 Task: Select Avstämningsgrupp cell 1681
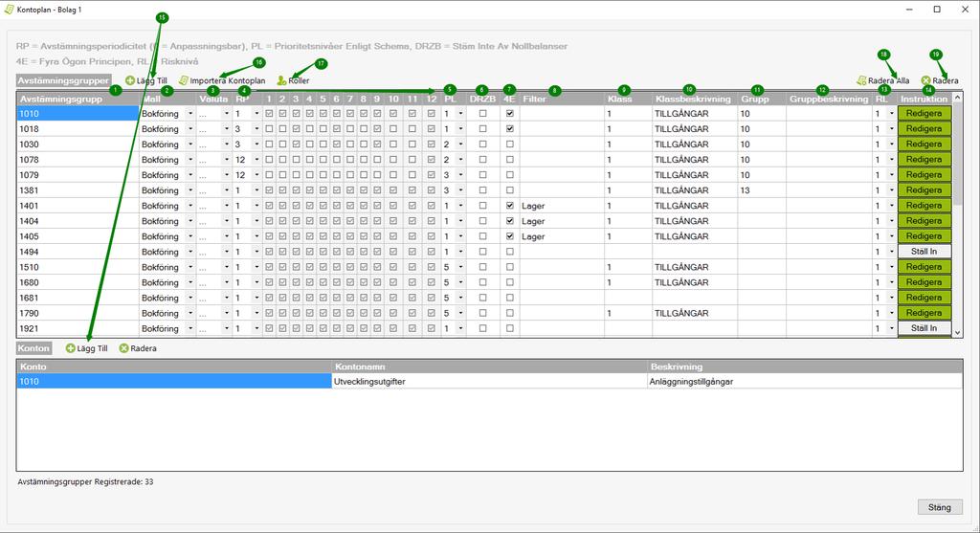click(x=78, y=298)
